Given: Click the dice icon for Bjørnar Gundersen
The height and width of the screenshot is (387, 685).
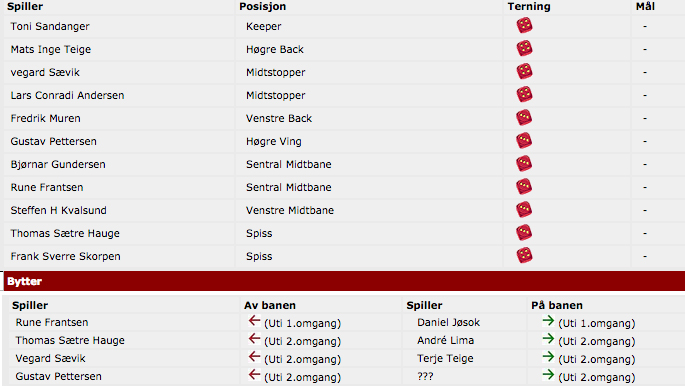Looking at the screenshot, I should [524, 163].
